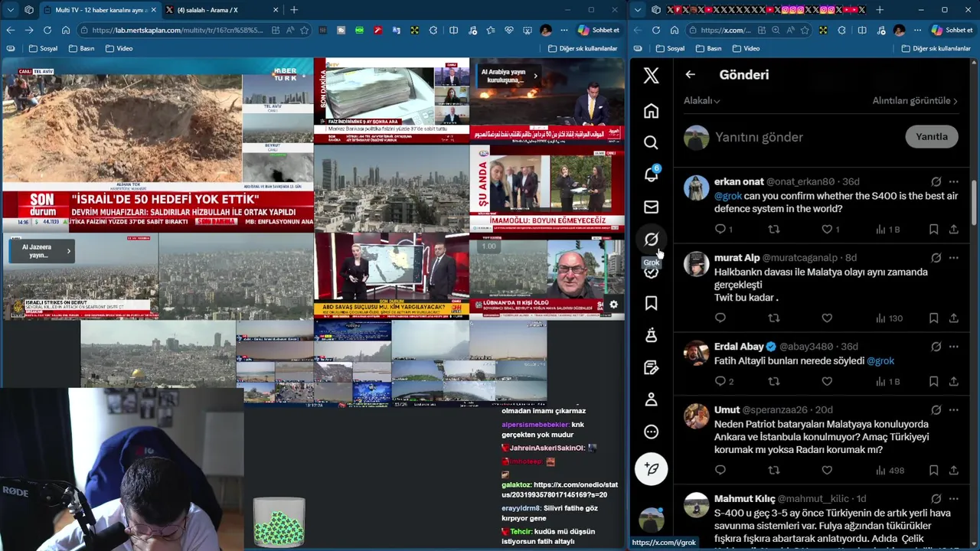This screenshot has width=980, height=551.
Task: Open X direct messages envelope
Action: [x=651, y=207]
